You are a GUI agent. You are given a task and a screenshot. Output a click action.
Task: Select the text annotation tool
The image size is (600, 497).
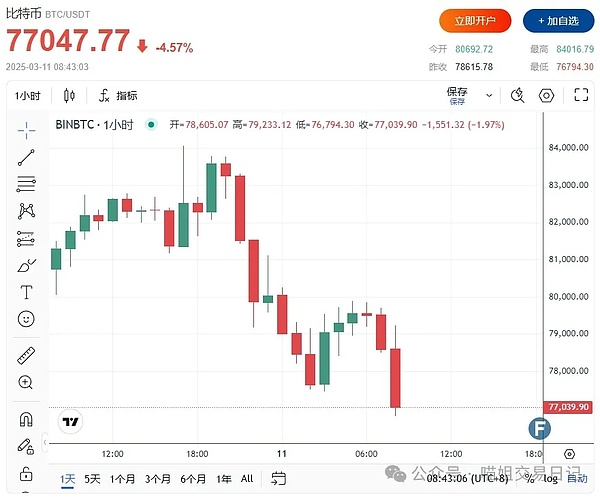click(x=26, y=292)
